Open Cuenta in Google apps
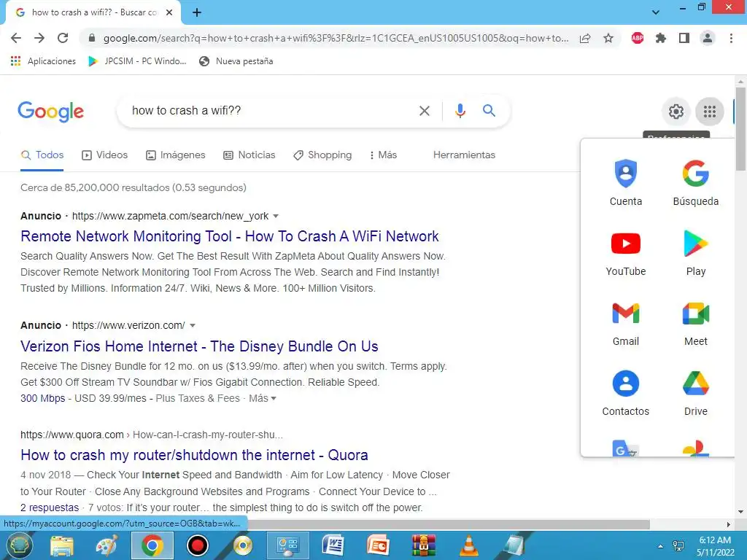747x560 pixels. (x=625, y=183)
